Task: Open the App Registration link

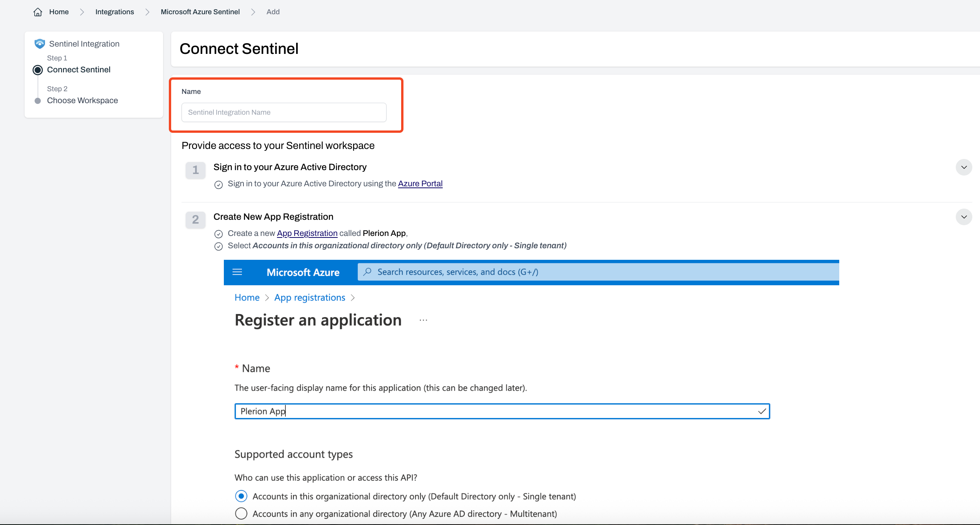Action: click(307, 233)
